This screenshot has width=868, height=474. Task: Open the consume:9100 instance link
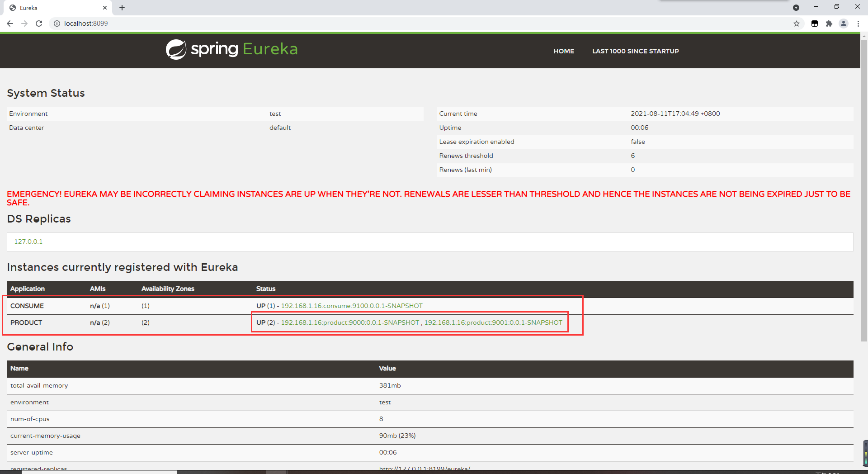point(352,306)
